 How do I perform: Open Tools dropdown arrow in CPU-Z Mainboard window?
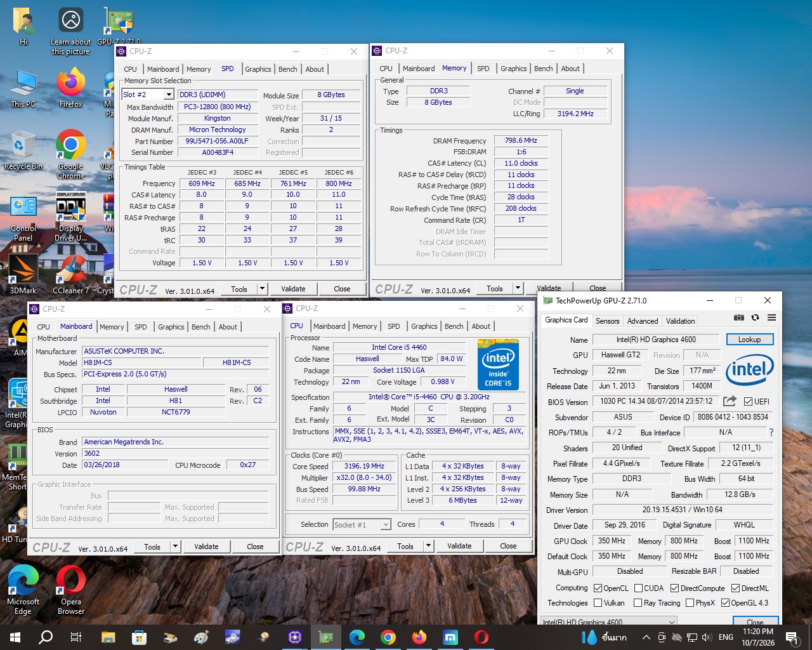(x=174, y=547)
